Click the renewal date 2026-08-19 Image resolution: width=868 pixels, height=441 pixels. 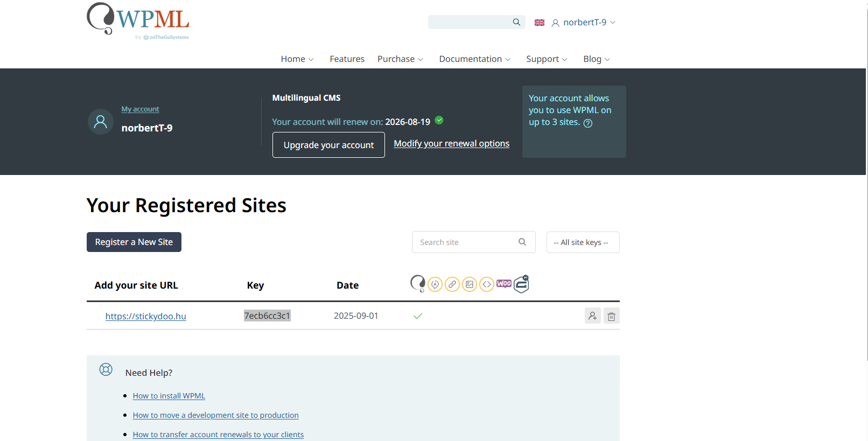408,122
